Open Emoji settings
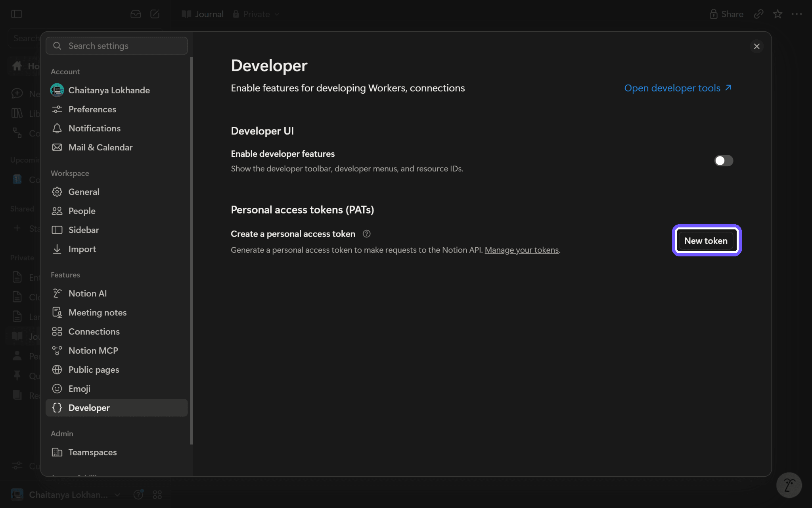Image resolution: width=812 pixels, height=508 pixels. 117,389
